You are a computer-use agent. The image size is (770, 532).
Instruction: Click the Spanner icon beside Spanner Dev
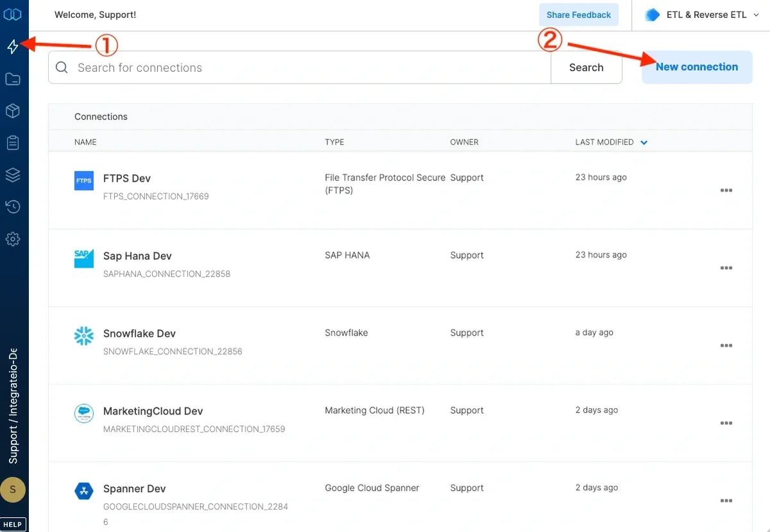click(84, 491)
